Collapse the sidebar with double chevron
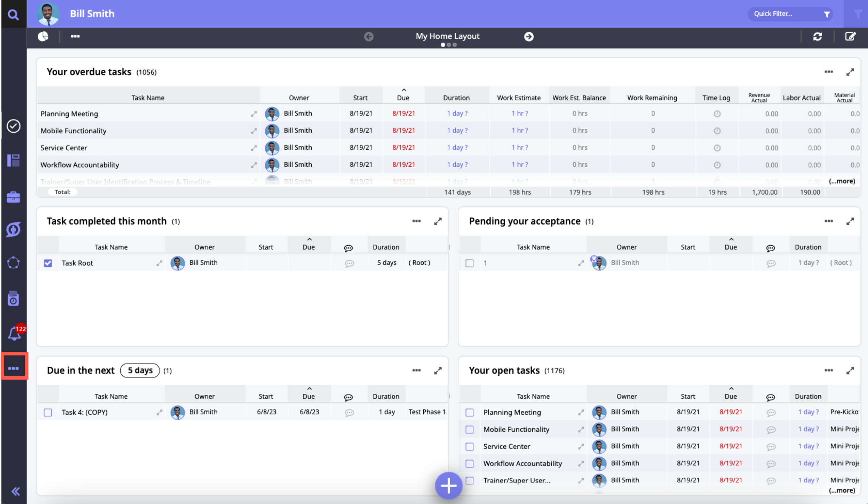 pos(15,492)
